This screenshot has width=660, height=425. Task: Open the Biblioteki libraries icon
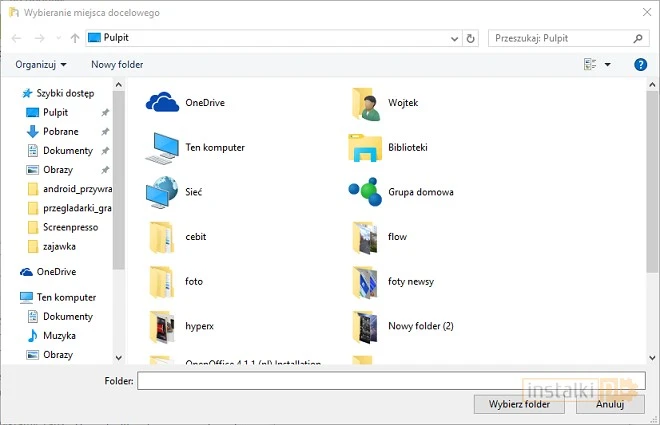click(364, 147)
